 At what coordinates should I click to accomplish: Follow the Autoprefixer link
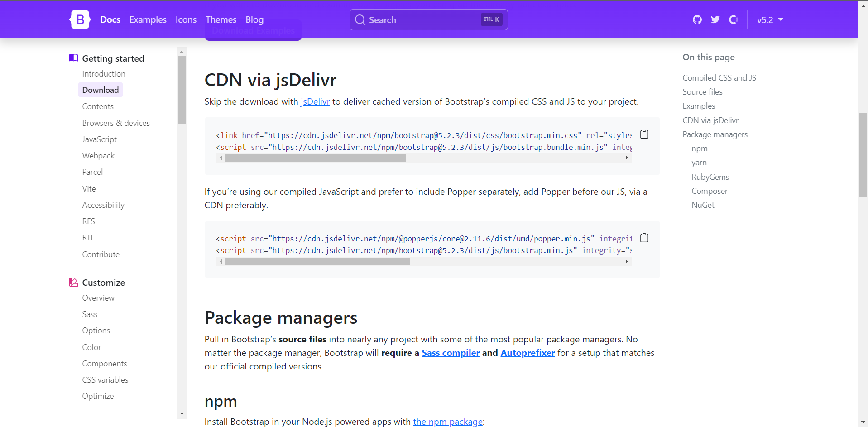tap(528, 353)
